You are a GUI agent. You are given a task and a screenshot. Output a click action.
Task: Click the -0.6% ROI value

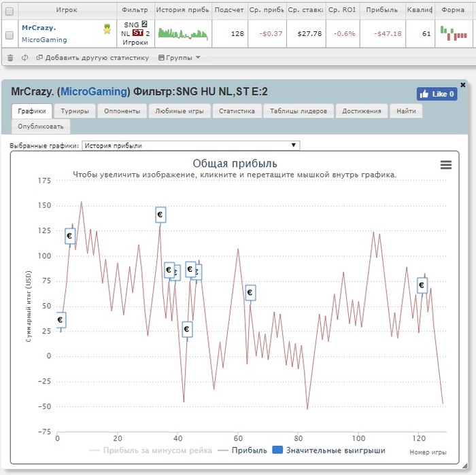pos(345,34)
